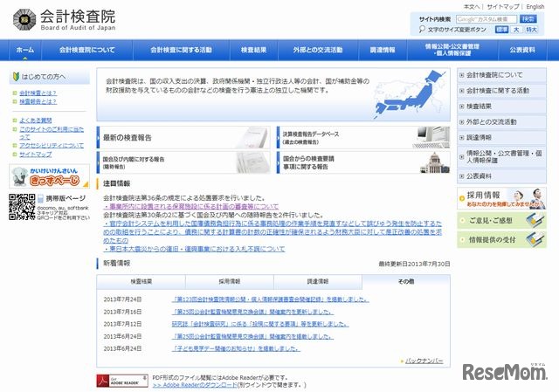Open the 会計検査院について navigation menu
Screen dimensions: 559x392
(87, 50)
